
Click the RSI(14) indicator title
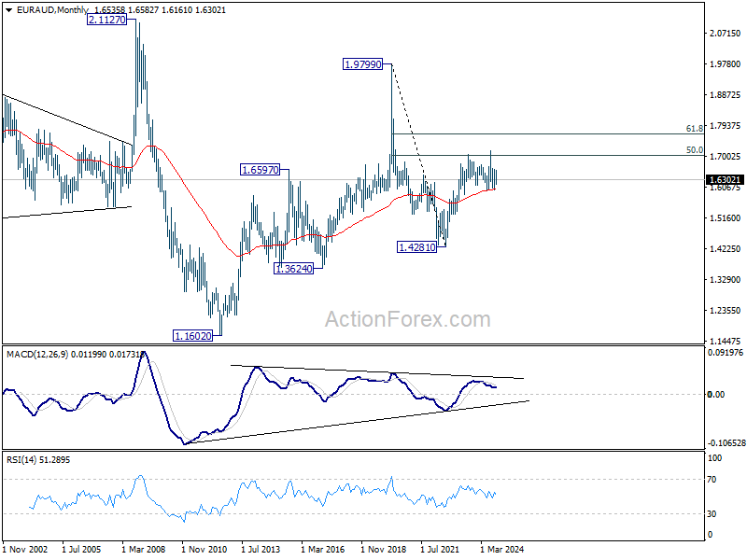[23, 460]
